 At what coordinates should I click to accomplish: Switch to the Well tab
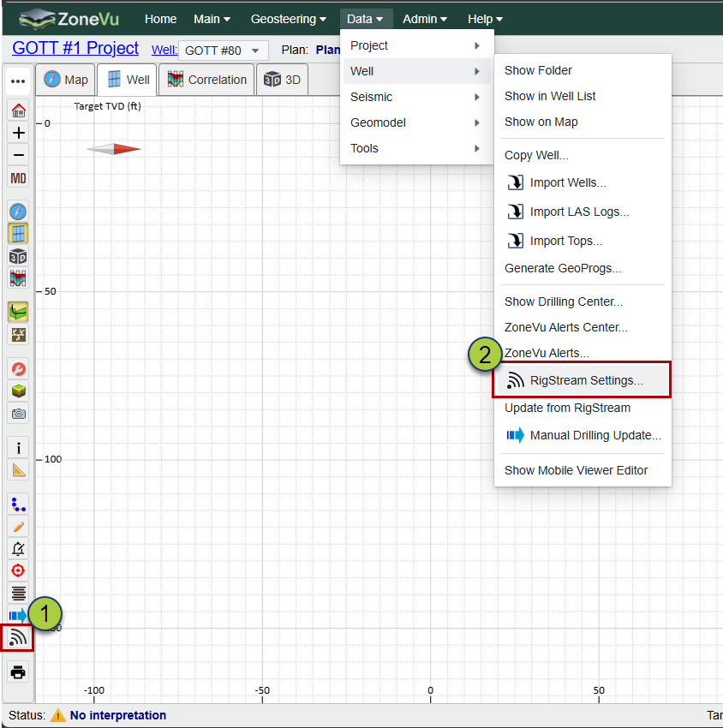pos(128,80)
